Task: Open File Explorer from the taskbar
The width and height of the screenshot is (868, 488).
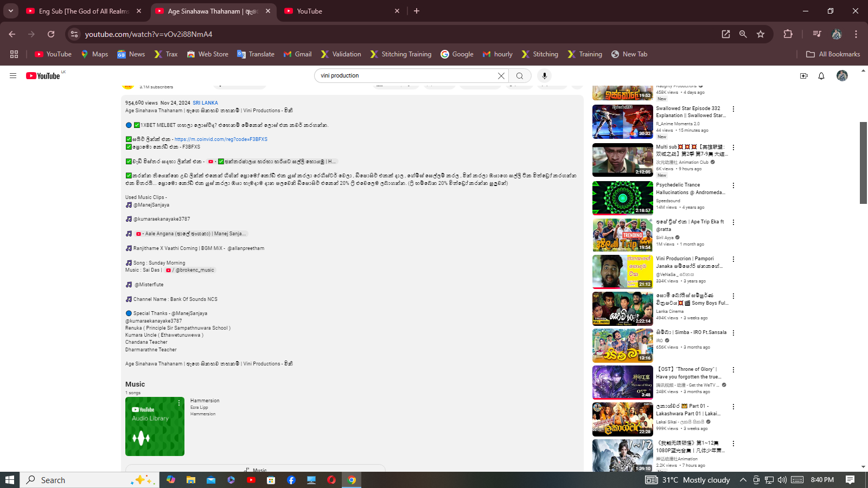Action: (x=190, y=480)
